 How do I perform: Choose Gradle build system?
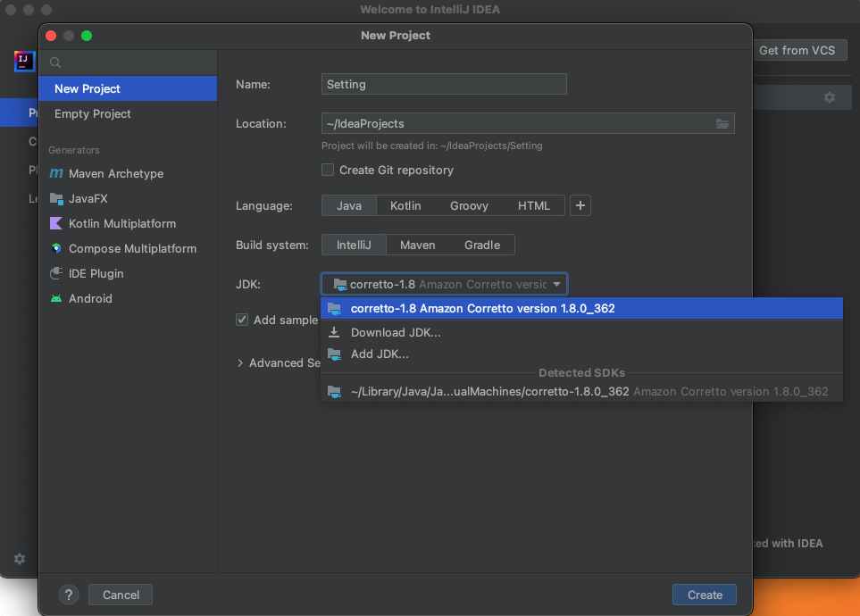pos(482,246)
